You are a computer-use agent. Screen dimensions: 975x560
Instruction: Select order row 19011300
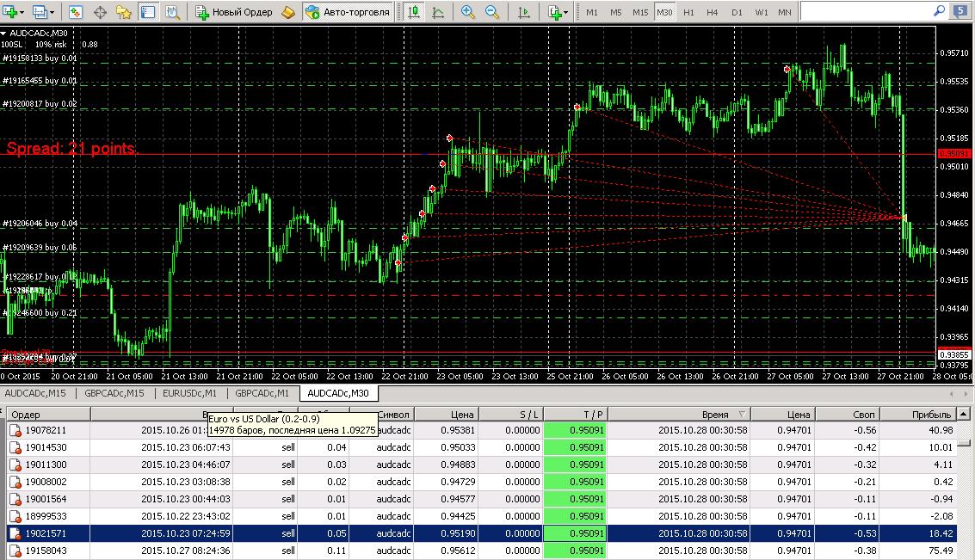point(482,465)
